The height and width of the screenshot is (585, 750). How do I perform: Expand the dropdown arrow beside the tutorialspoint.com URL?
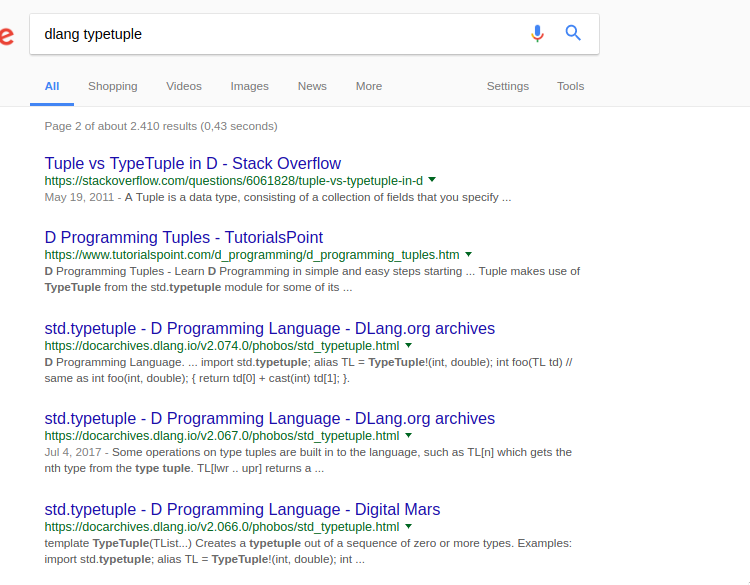coord(468,254)
